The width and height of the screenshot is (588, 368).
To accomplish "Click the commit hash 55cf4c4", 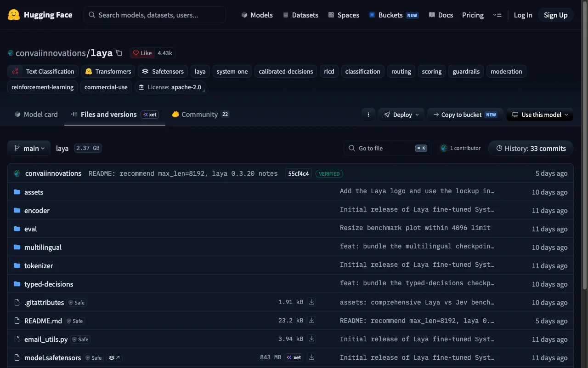I will click(299, 173).
